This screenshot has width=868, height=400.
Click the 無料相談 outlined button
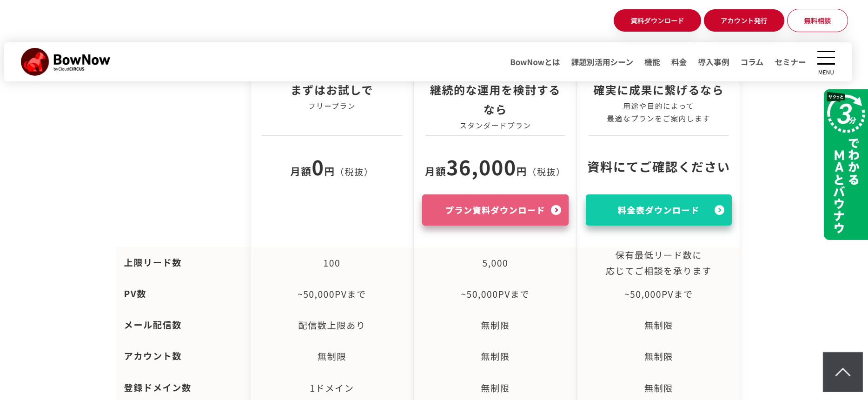click(x=817, y=20)
